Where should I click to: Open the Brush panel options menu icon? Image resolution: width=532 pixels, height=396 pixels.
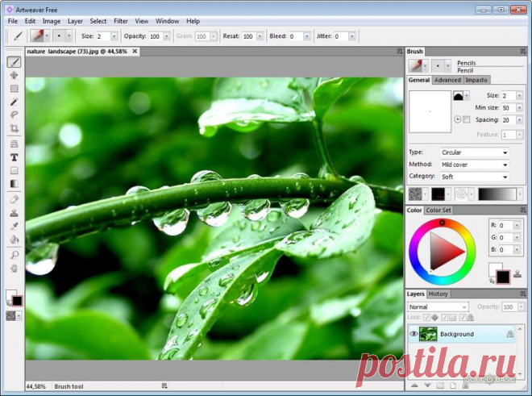523,52
